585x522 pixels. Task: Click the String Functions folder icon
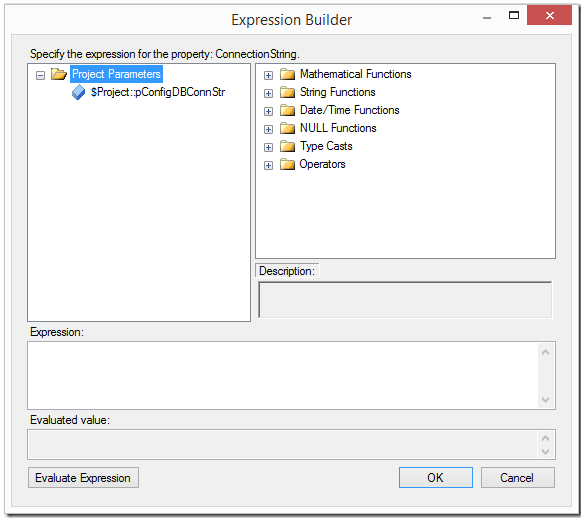point(287,92)
